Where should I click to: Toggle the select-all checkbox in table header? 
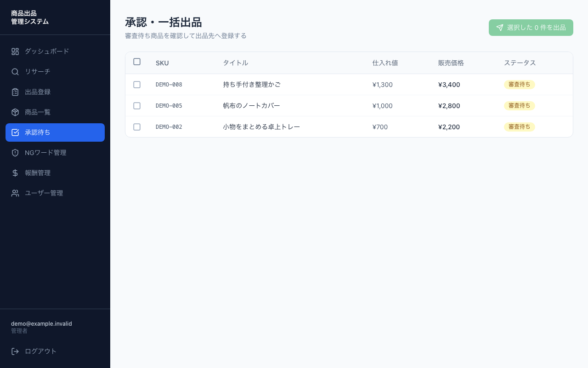click(137, 62)
